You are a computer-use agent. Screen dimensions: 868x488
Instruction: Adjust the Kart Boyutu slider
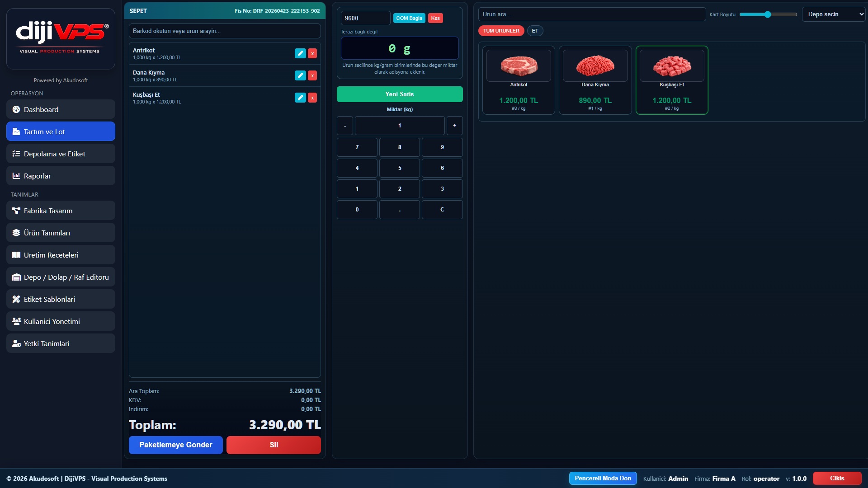coord(768,14)
